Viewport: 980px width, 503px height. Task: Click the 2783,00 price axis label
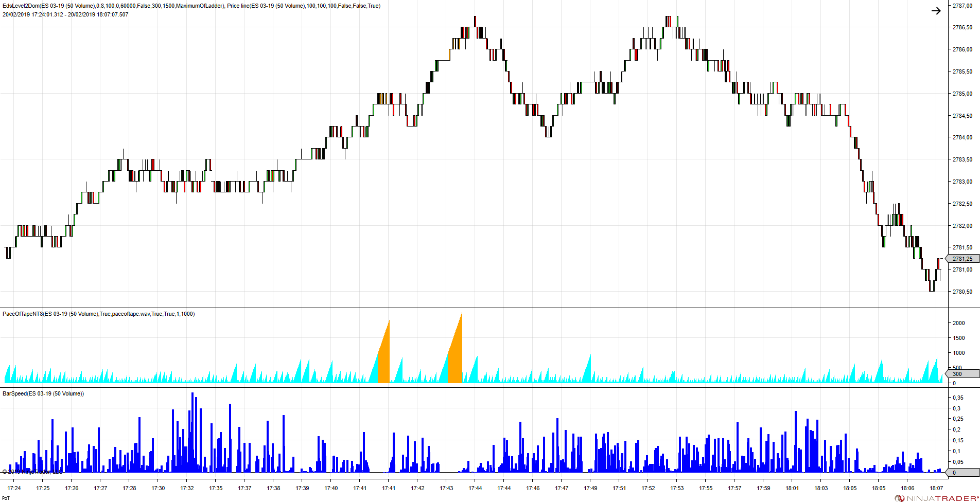pos(962,182)
